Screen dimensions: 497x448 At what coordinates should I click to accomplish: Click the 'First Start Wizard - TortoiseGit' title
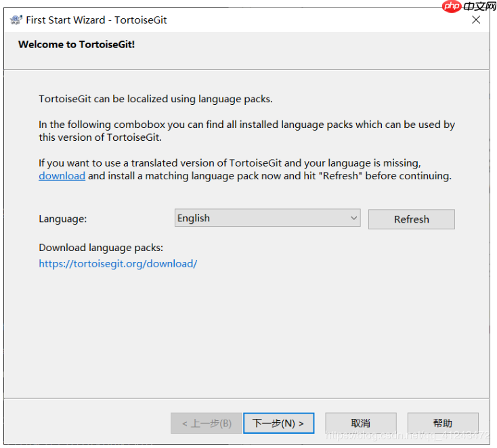96,20
